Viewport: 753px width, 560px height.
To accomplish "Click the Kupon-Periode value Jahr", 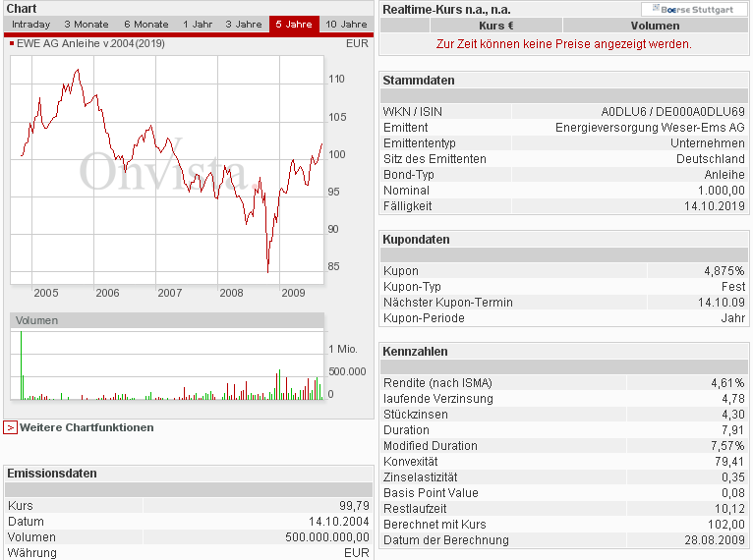I will point(732,318).
